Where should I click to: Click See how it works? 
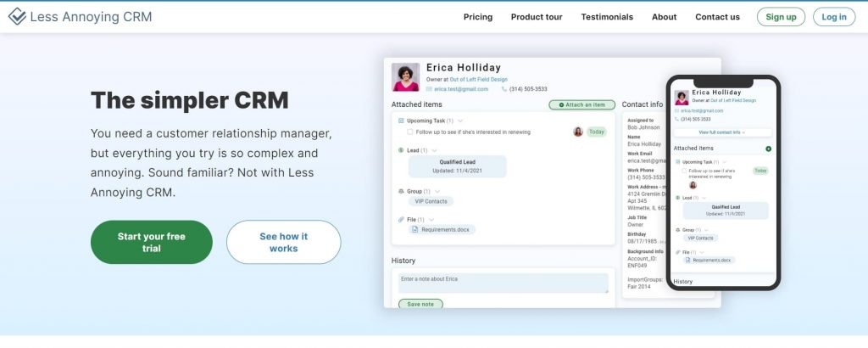tap(283, 242)
